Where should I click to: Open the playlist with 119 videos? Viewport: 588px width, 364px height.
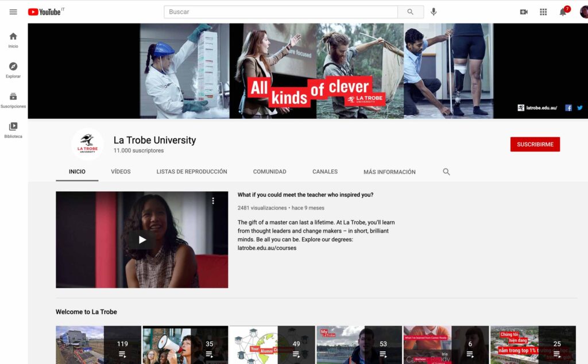click(x=98, y=345)
